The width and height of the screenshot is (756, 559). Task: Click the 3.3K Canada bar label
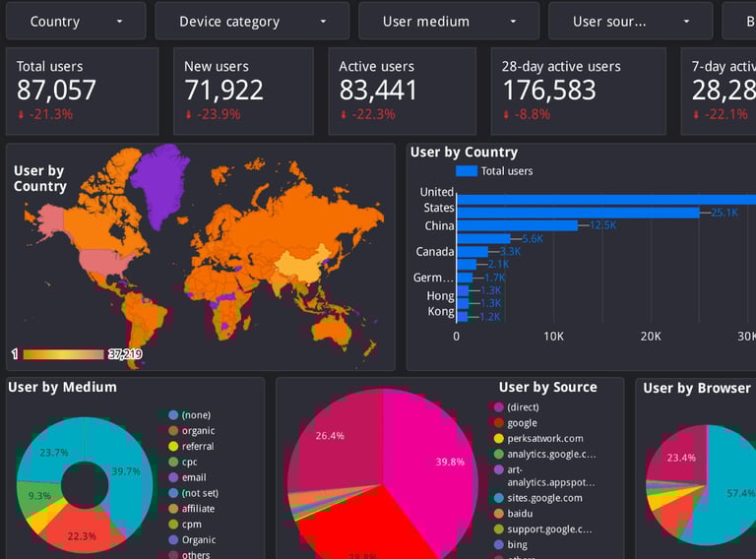pyautogui.click(x=510, y=252)
